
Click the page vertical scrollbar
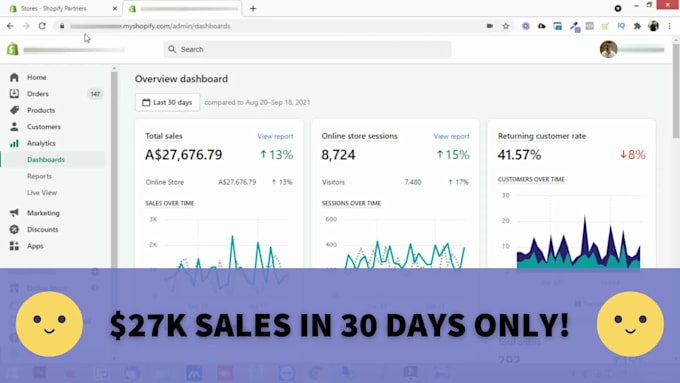pyautogui.click(x=676, y=91)
